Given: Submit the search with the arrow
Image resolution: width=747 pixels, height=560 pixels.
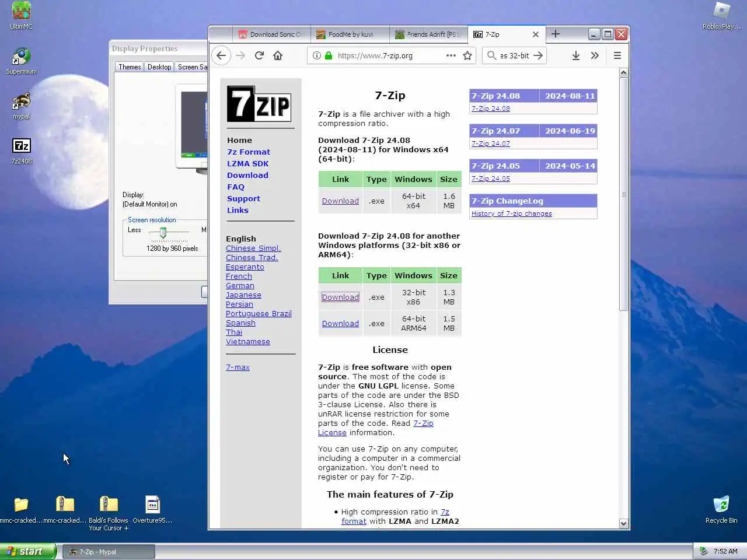Looking at the screenshot, I should click(x=538, y=55).
